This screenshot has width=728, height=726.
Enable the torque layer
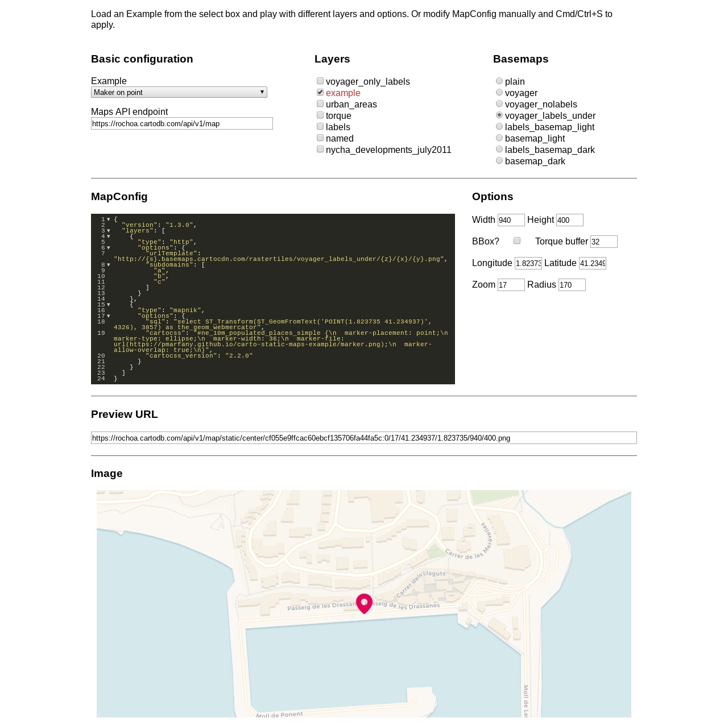320,115
